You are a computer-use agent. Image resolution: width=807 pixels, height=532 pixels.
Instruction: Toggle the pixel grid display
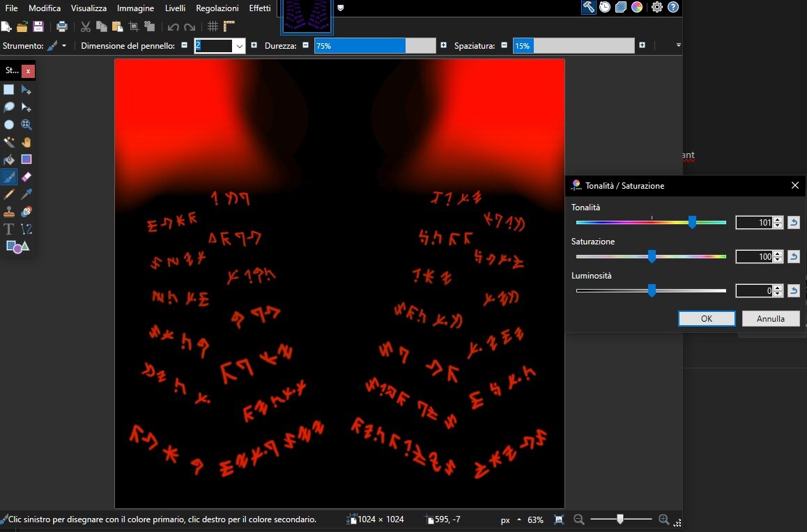coord(213,26)
